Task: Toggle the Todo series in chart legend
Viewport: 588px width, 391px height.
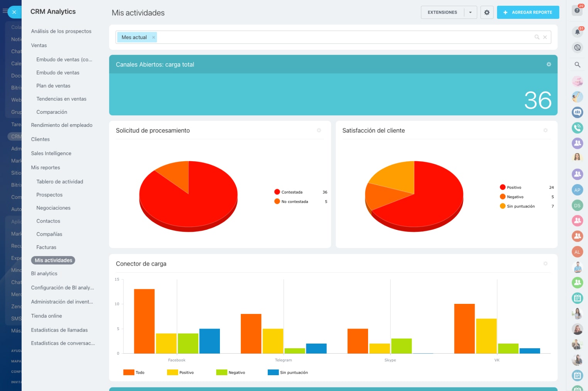Action: click(134, 372)
